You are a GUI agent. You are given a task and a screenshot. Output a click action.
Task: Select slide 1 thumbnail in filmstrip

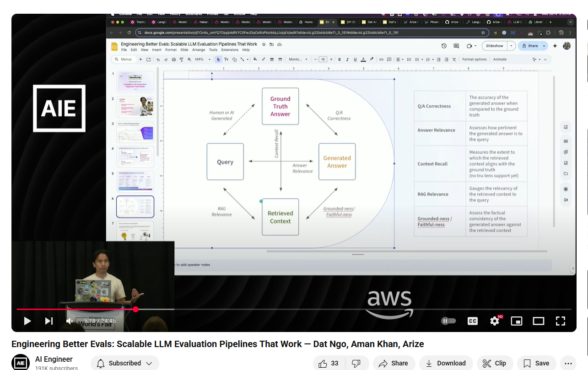(x=135, y=82)
